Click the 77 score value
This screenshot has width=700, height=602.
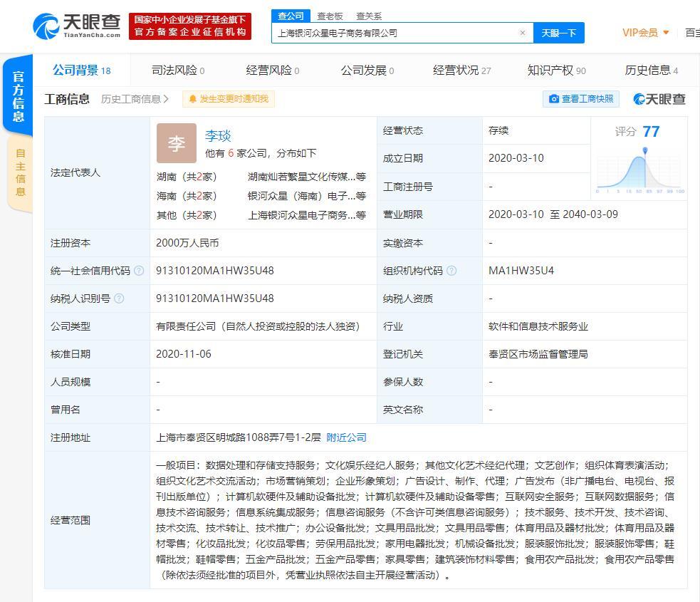click(651, 131)
